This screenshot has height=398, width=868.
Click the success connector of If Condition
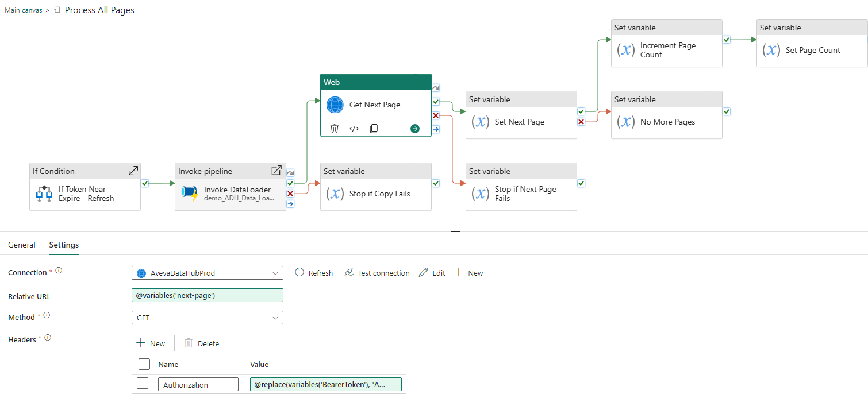tap(145, 183)
